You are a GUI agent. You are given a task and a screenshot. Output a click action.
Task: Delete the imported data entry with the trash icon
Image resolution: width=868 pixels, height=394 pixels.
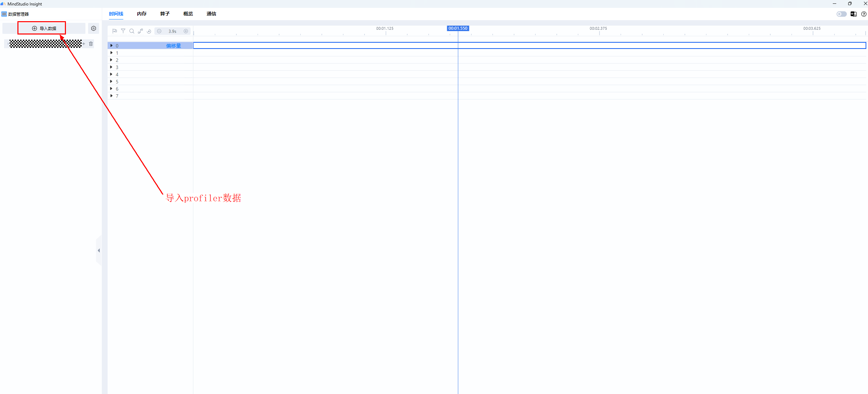[x=91, y=44]
